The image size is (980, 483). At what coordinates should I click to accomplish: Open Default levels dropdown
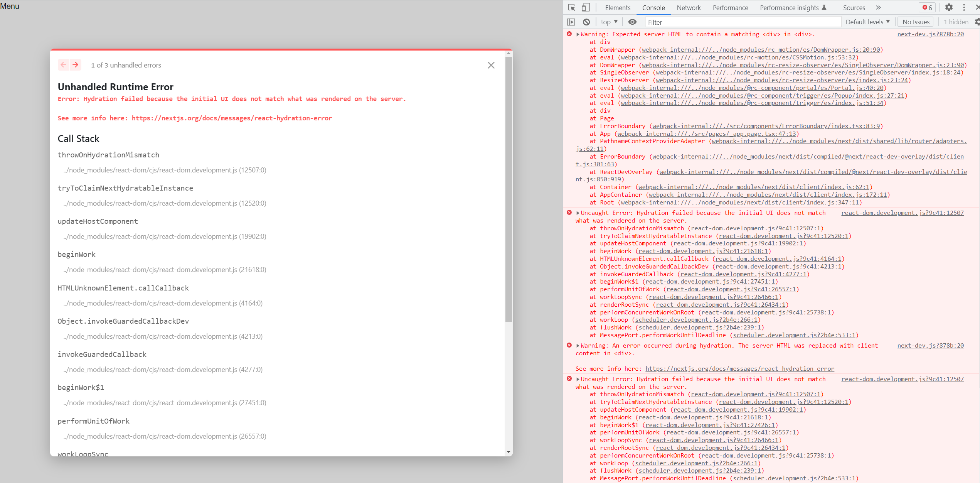point(867,22)
